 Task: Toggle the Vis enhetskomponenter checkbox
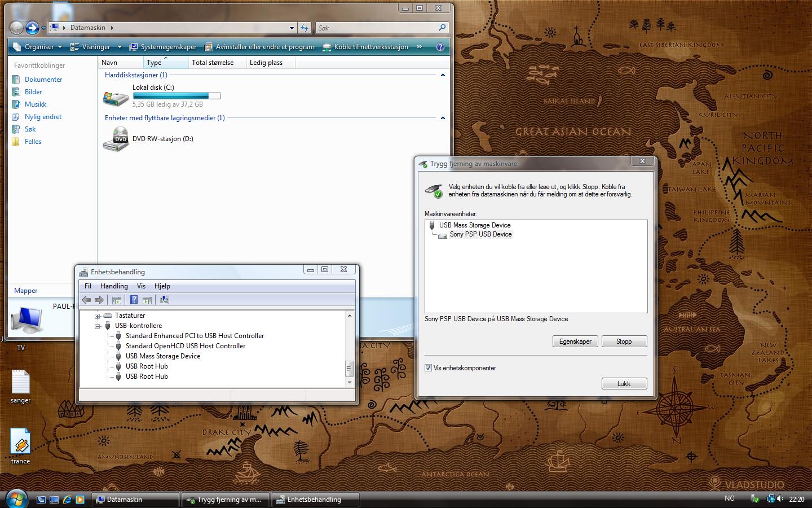pyautogui.click(x=428, y=368)
